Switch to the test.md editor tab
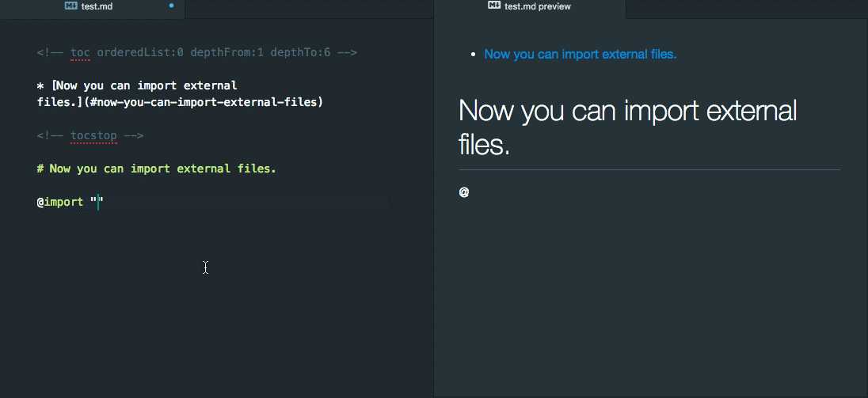 coord(93,8)
